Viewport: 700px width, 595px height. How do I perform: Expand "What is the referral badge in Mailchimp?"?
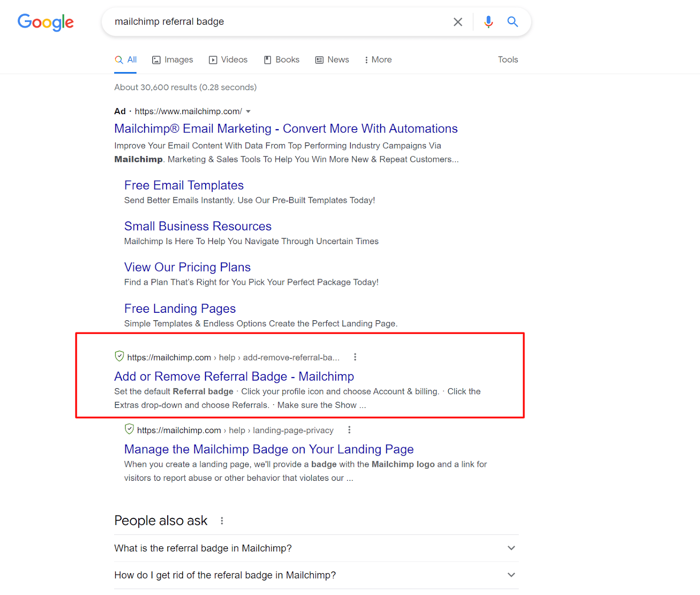pyautogui.click(x=511, y=548)
